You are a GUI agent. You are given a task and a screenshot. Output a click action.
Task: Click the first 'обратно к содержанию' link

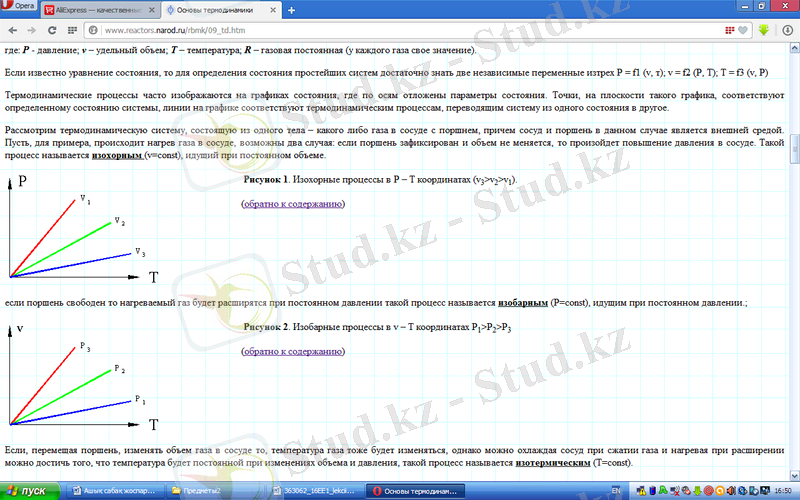(293, 204)
